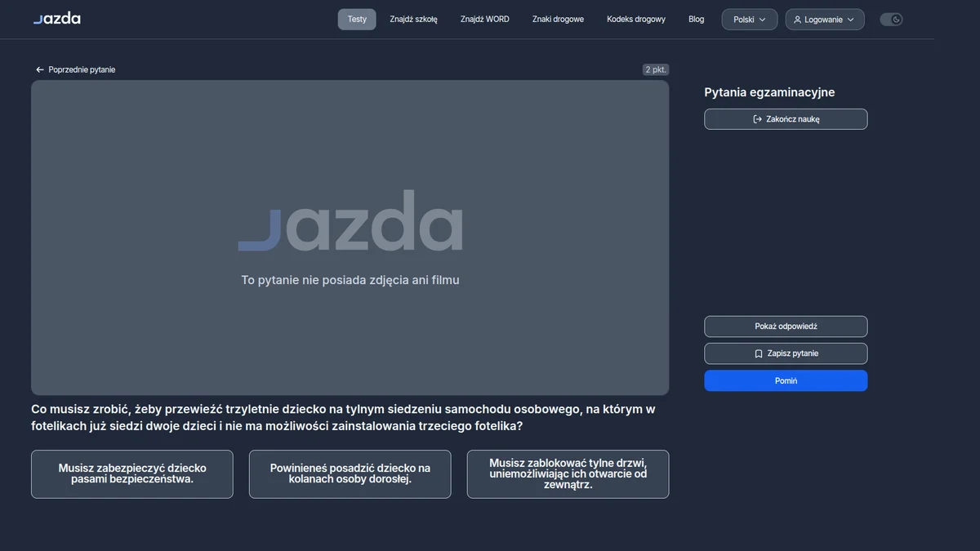Click the user icon beside Logowanie
This screenshot has height=551, width=980.
(x=798, y=20)
